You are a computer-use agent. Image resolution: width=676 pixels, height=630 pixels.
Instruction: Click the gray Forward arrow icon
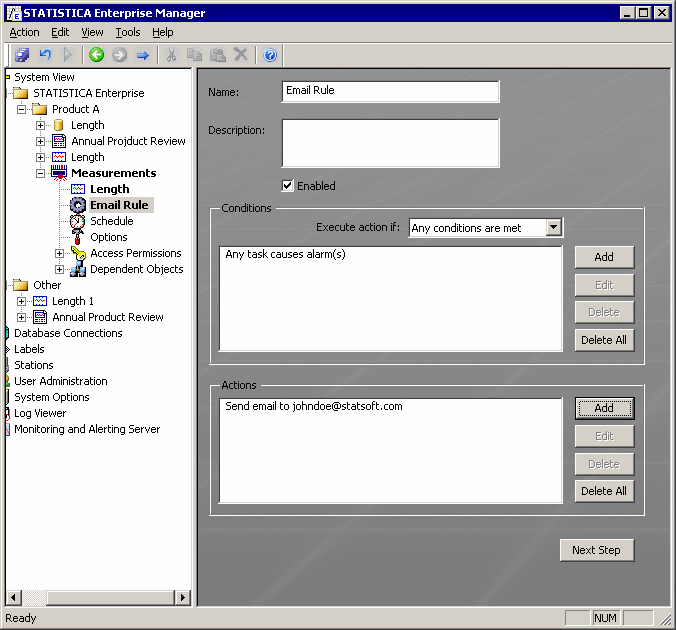tap(119, 55)
